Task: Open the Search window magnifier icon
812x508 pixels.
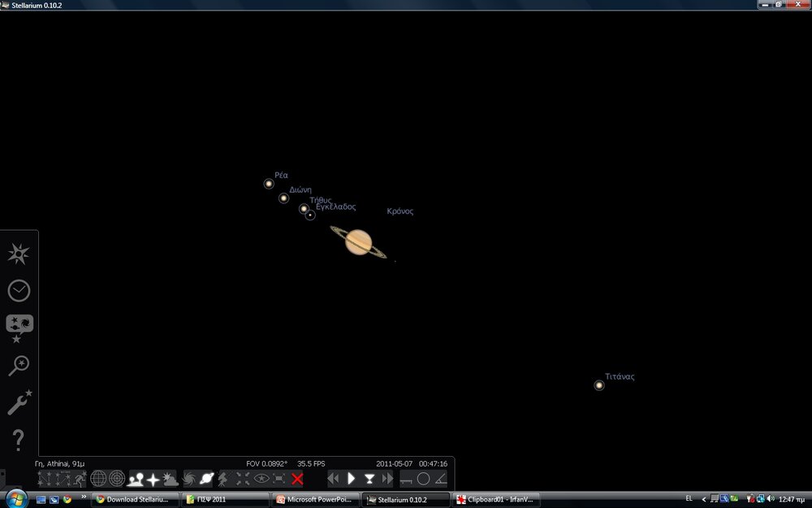Action: click(18, 366)
